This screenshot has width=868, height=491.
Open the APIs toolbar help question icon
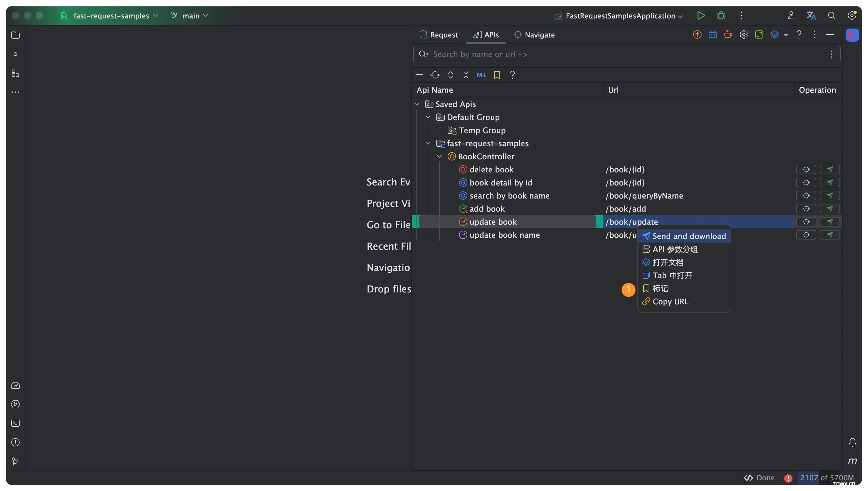(x=512, y=75)
